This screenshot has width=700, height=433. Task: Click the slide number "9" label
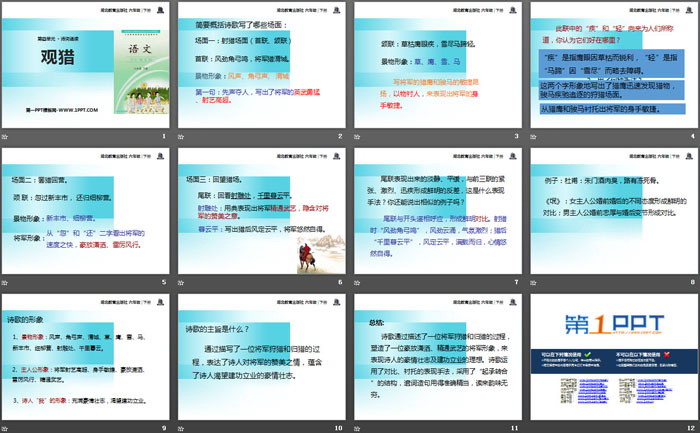click(x=164, y=428)
